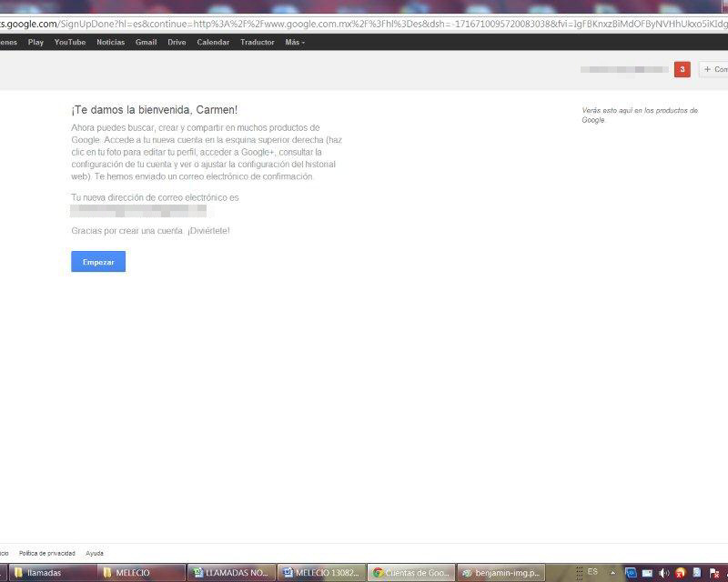
Task: Show hidden system tray icons arrow
Action: [612, 573]
